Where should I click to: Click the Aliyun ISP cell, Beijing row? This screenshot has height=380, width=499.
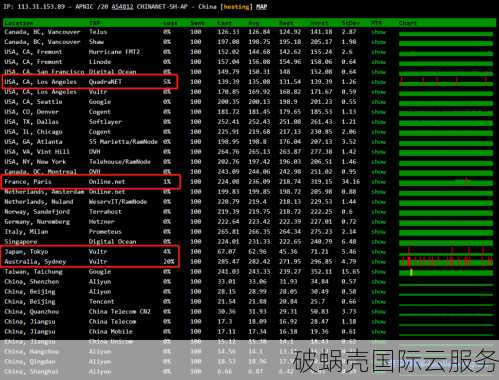coord(100,292)
